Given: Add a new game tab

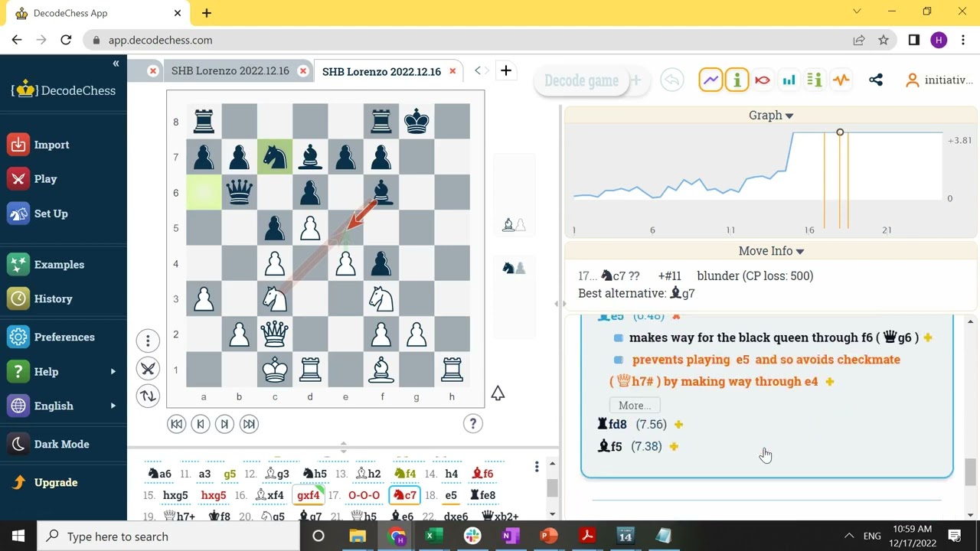Looking at the screenshot, I should click(506, 71).
